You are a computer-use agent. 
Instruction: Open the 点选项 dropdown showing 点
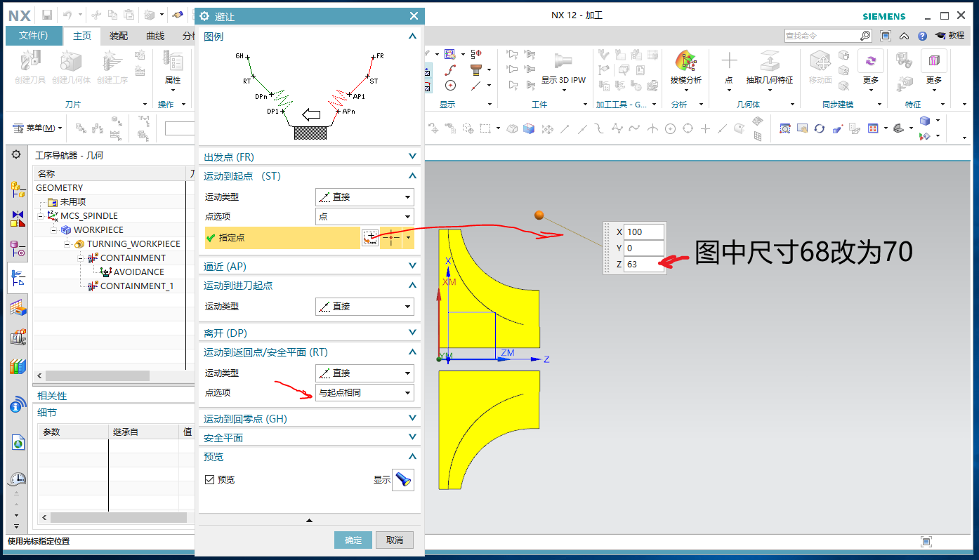coord(364,217)
